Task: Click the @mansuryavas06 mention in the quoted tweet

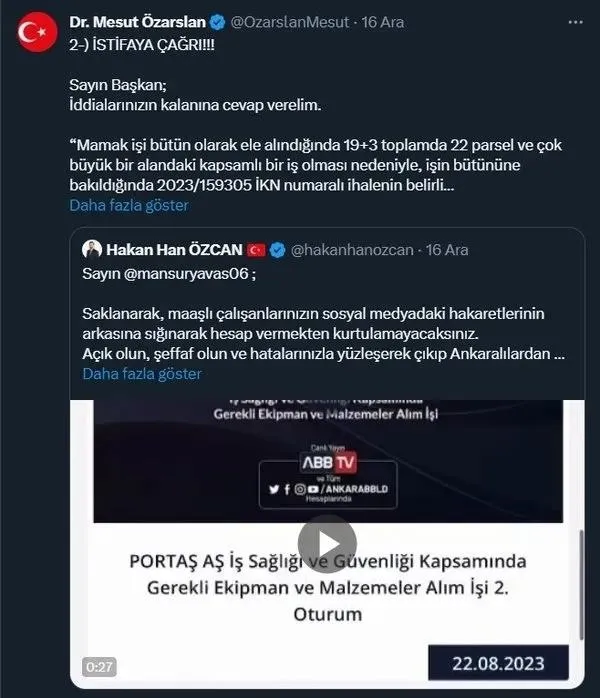Action: click(176, 272)
